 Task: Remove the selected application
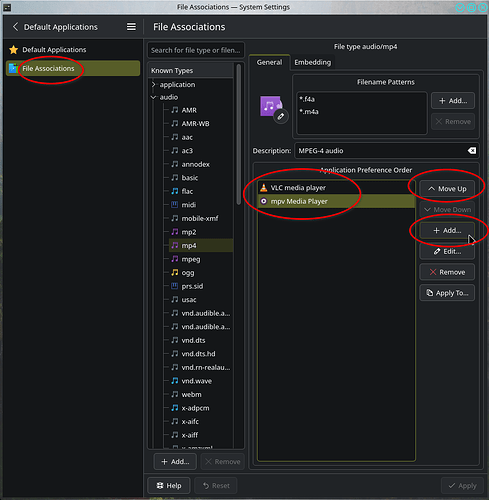tap(447, 272)
